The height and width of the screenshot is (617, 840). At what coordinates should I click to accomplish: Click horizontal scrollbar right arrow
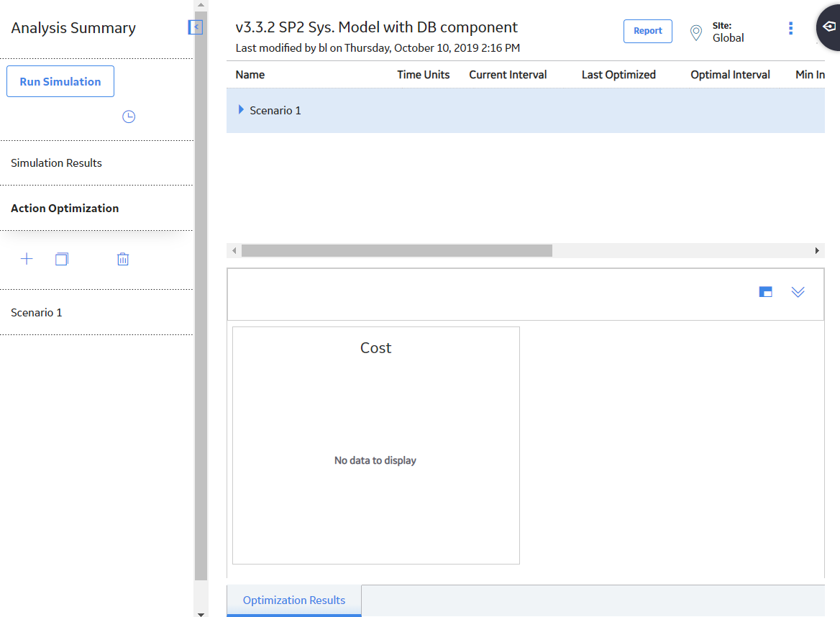[x=817, y=251]
